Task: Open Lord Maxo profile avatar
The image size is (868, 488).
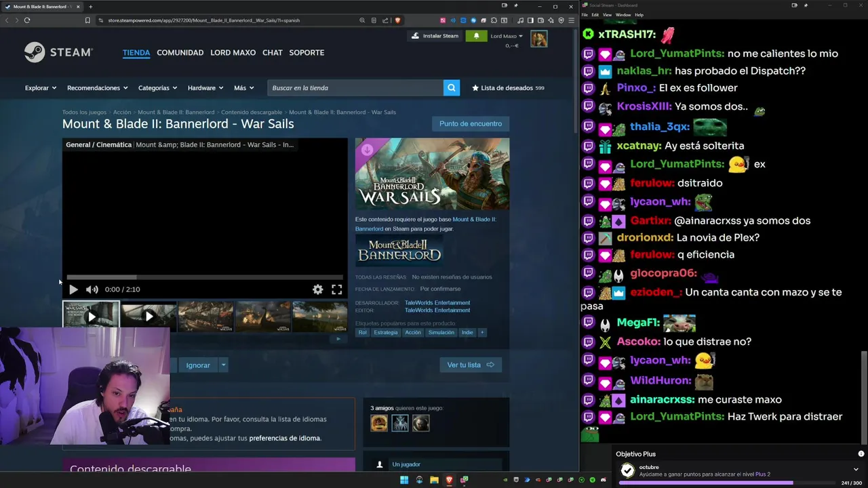Action: pyautogui.click(x=539, y=39)
